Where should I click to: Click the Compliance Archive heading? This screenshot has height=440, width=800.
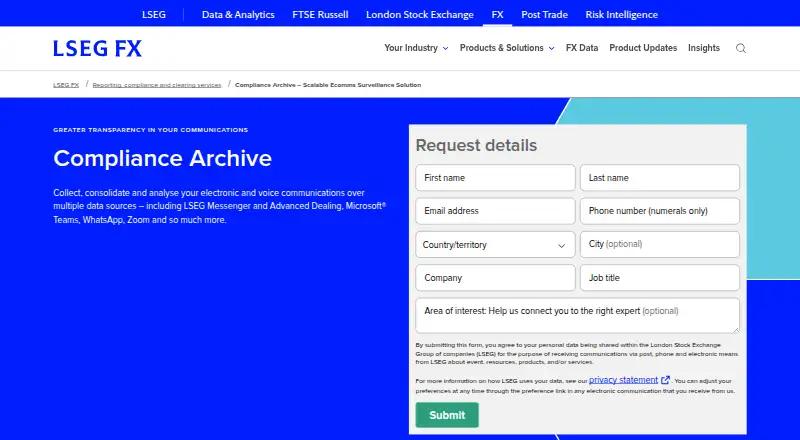click(162, 158)
